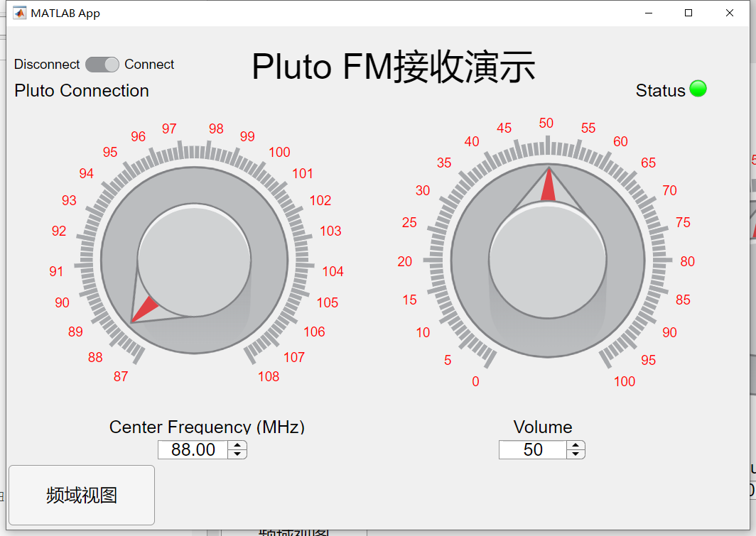This screenshot has width=756, height=536.
Task: Click the 108 mark on frequency knob
Action: [x=269, y=376]
